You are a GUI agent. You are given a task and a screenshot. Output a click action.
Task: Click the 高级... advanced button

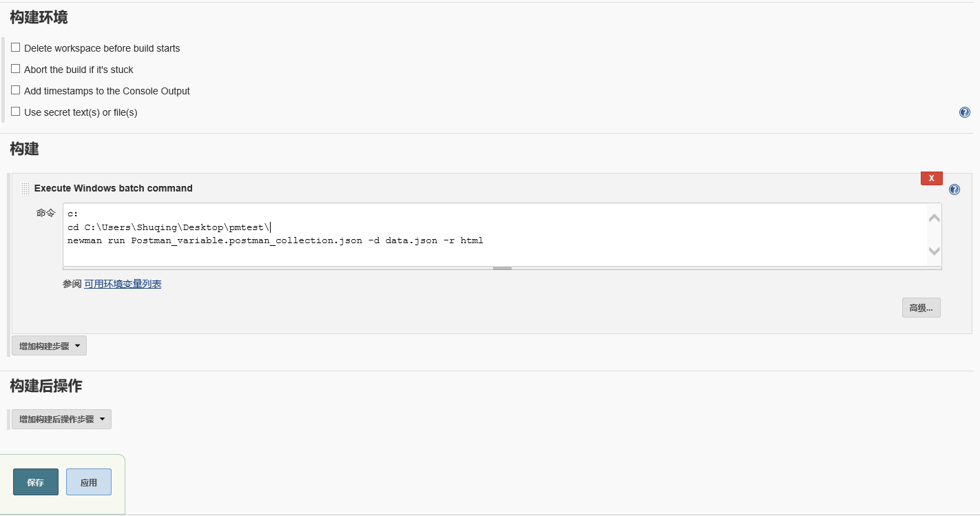click(x=921, y=307)
